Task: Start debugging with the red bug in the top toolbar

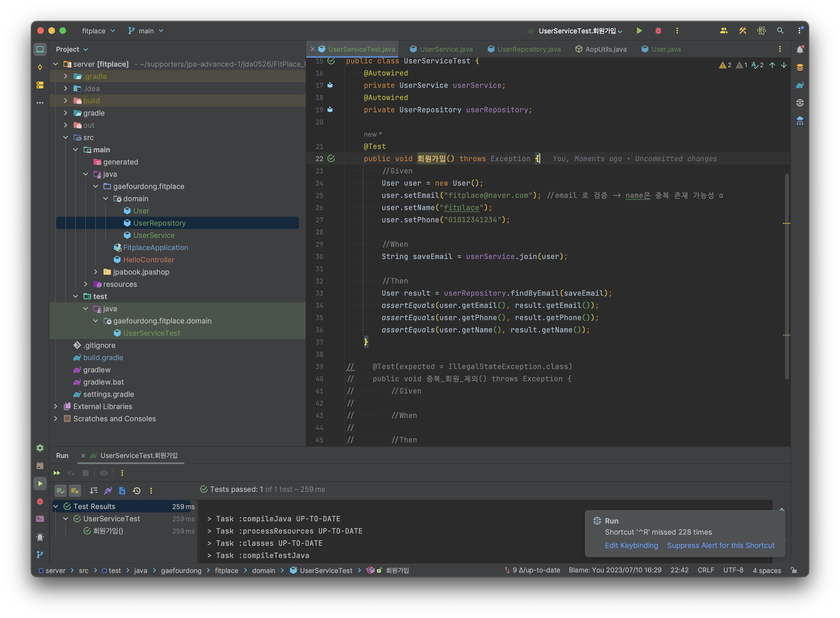Action: tap(658, 31)
